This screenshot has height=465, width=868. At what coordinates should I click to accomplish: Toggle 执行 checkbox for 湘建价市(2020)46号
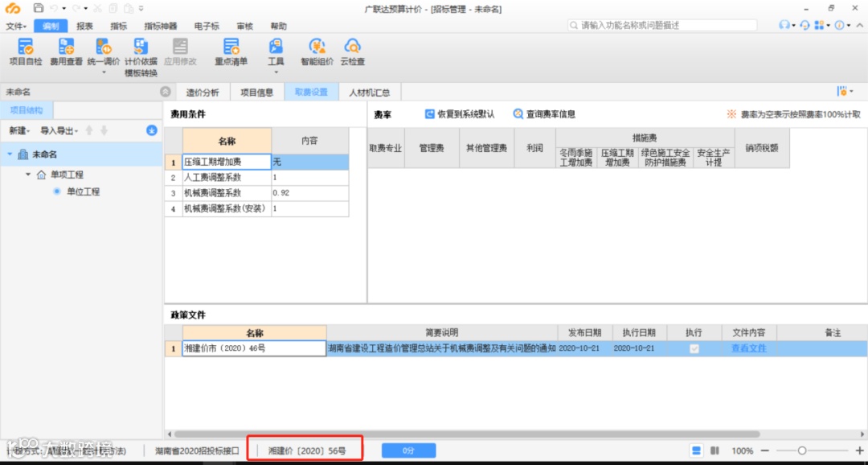click(x=694, y=348)
